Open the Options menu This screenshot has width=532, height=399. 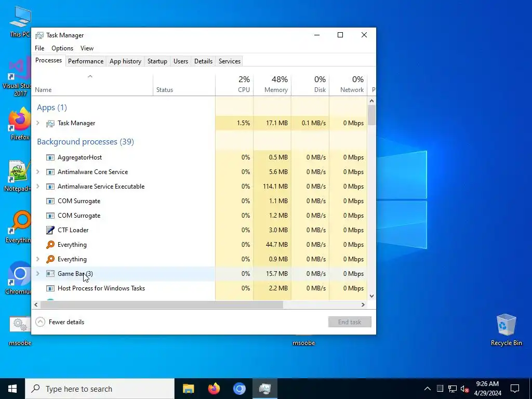click(62, 48)
